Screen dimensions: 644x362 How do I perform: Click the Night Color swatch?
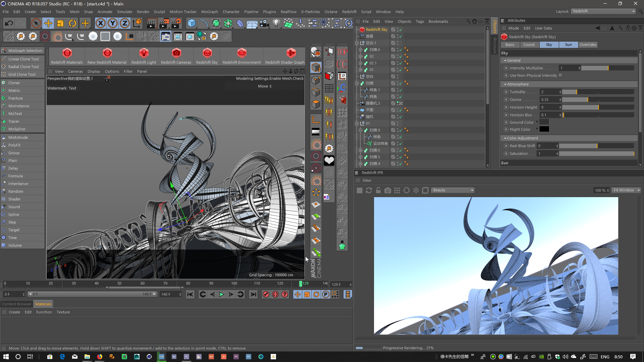pos(544,129)
